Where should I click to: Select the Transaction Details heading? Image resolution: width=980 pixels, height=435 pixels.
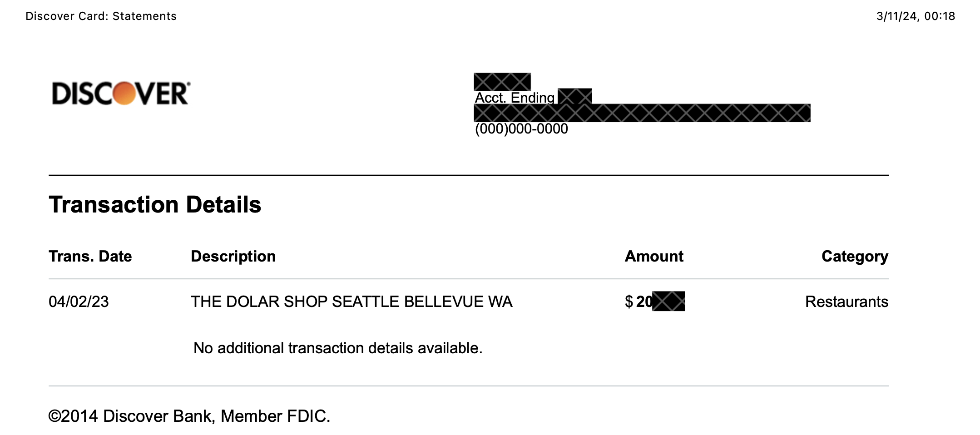coord(155,204)
